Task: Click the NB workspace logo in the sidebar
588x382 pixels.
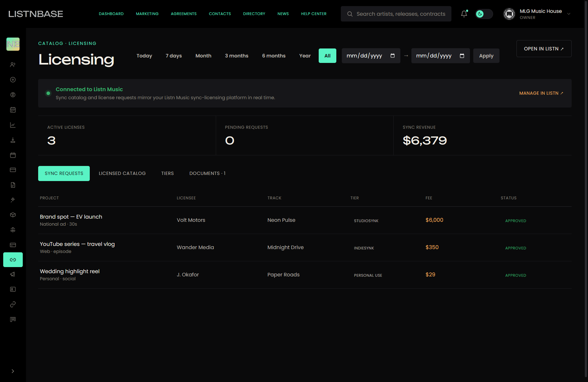Action: pos(13,44)
